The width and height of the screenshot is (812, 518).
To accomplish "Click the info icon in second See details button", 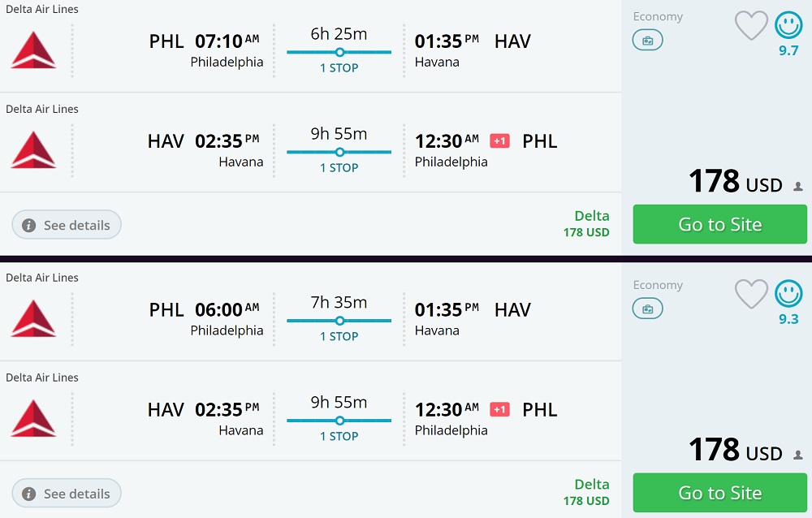I will 28,494.
